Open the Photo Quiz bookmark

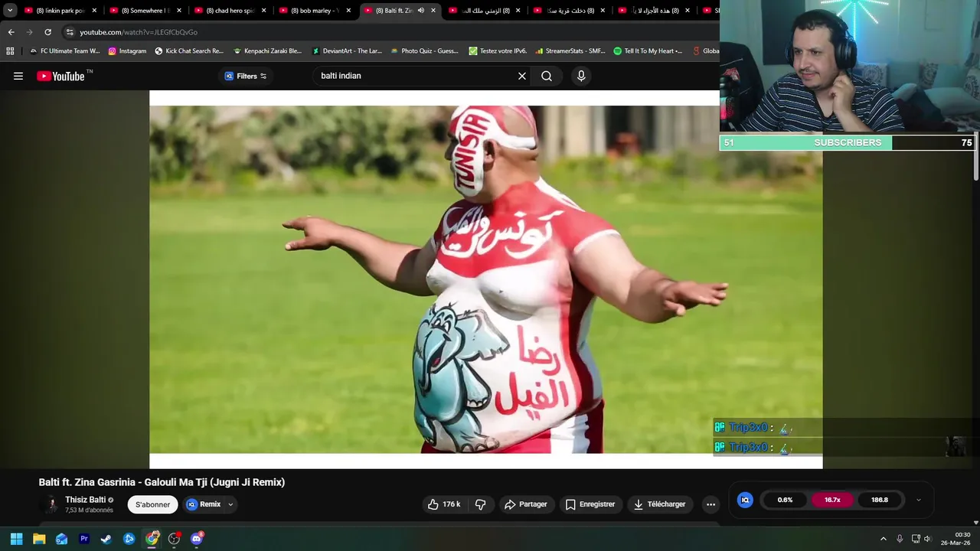[x=424, y=51]
